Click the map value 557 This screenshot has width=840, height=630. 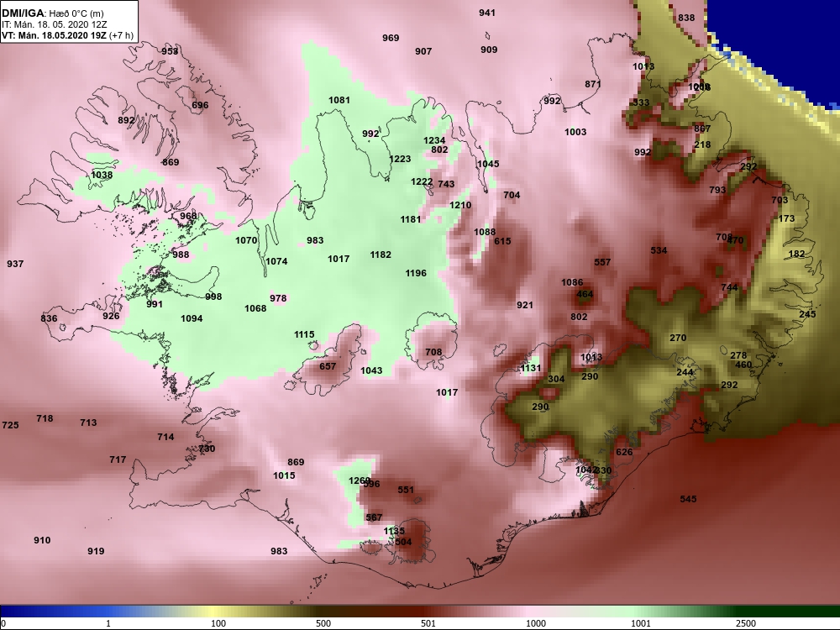click(x=602, y=262)
